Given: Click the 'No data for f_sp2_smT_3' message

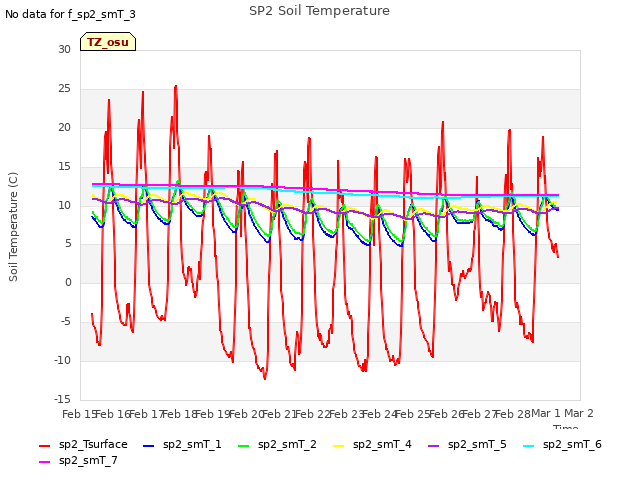Looking at the screenshot, I should click(70, 14).
